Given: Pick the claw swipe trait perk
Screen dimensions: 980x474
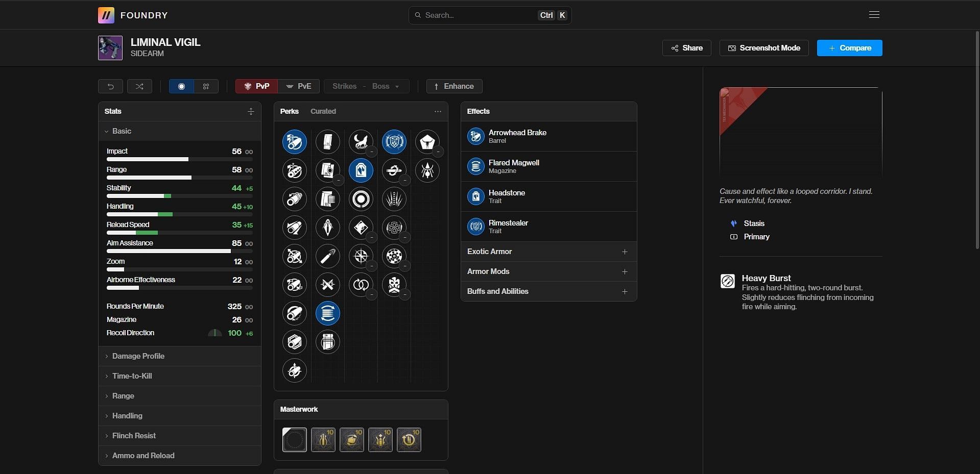Looking at the screenshot, I should coord(394,199).
